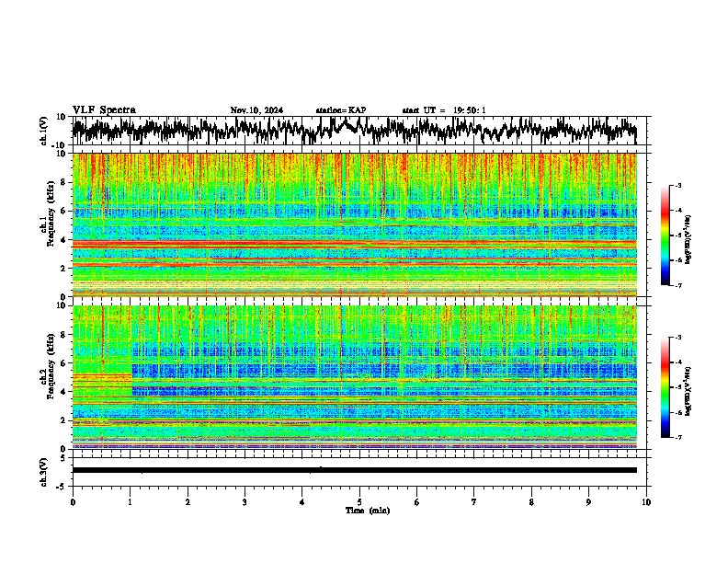Click the time axis tick label '7'
This screenshot has height=563, width=728.
click(x=474, y=502)
